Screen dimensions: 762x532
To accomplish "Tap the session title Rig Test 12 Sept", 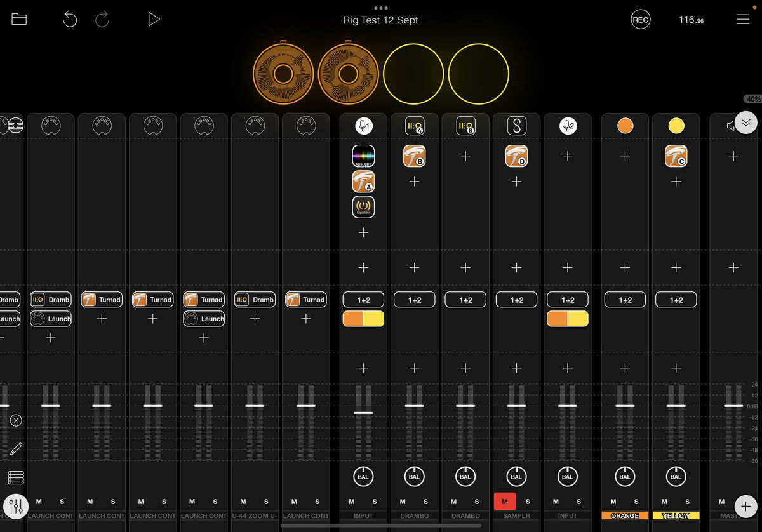I will (x=380, y=20).
